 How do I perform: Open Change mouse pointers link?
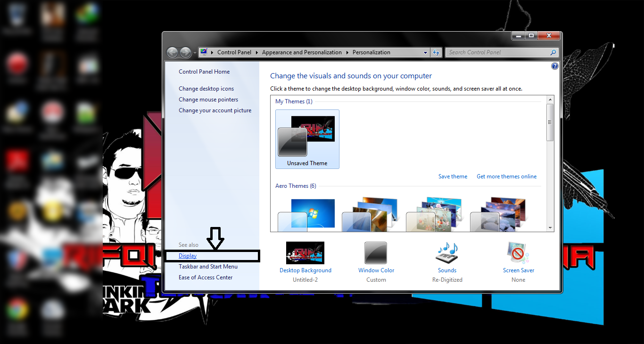tap(208, 100)
